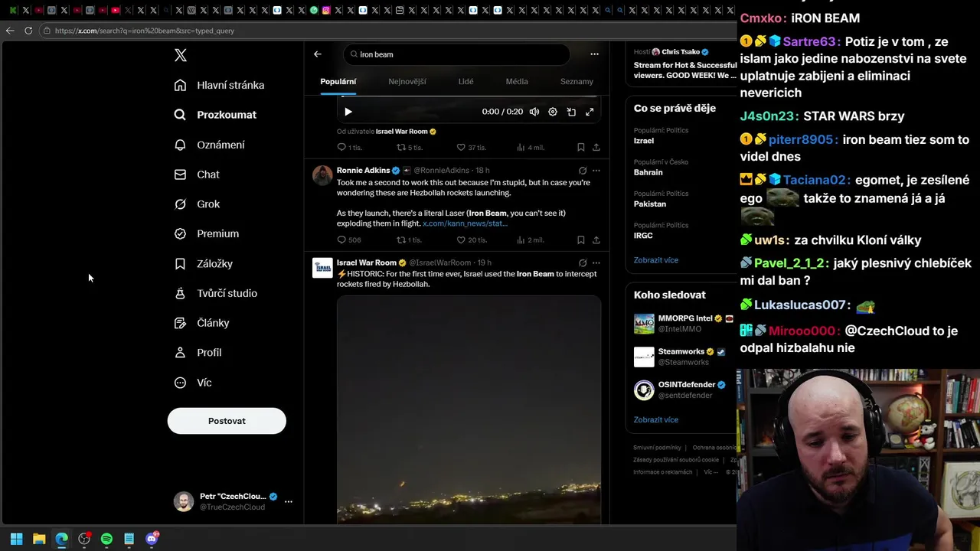Repost Ronnie Adkins post with 1 tis. reposts

[409, 240]
